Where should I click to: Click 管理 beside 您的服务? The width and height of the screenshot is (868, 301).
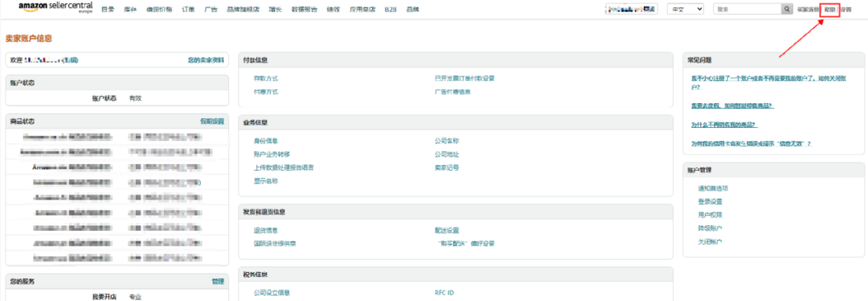218,282
